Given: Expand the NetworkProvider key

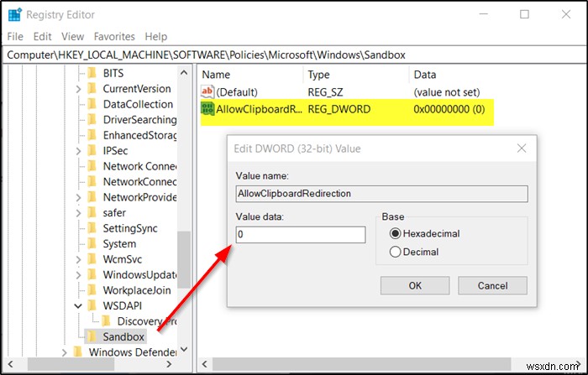Looking at the screenshot, I should click(x=78, y=197).
